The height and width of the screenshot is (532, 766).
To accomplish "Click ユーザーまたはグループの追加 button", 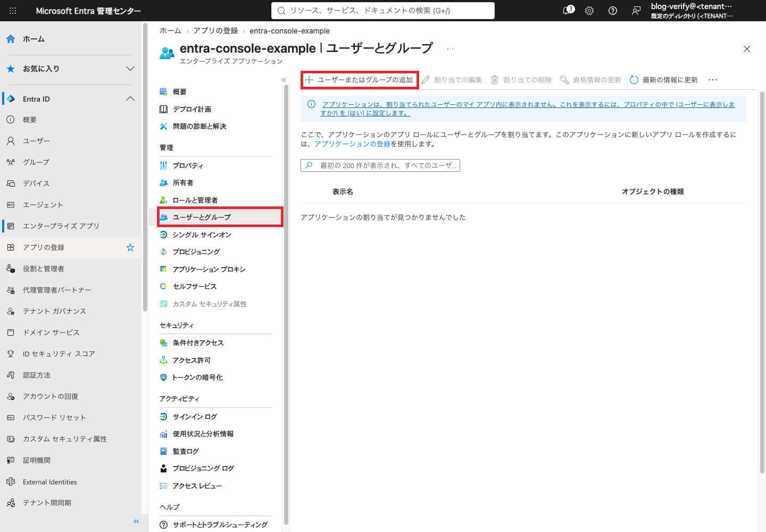I will coord(360,80).
